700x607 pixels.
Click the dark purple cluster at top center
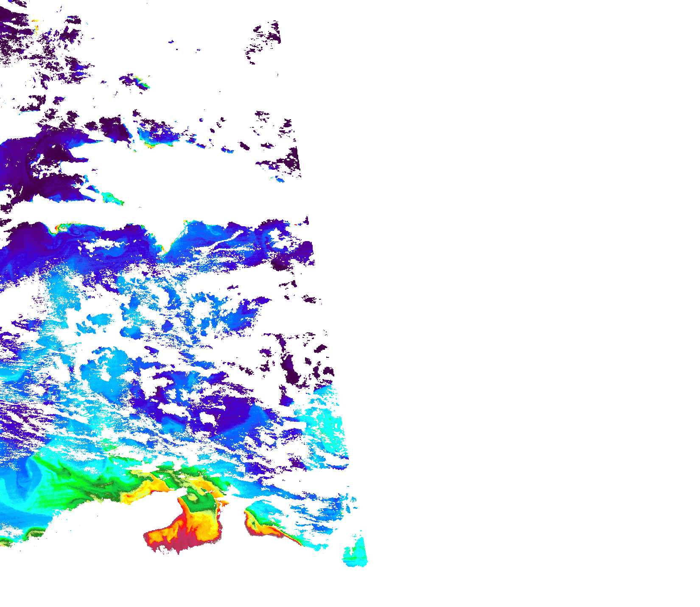point(267,34)
